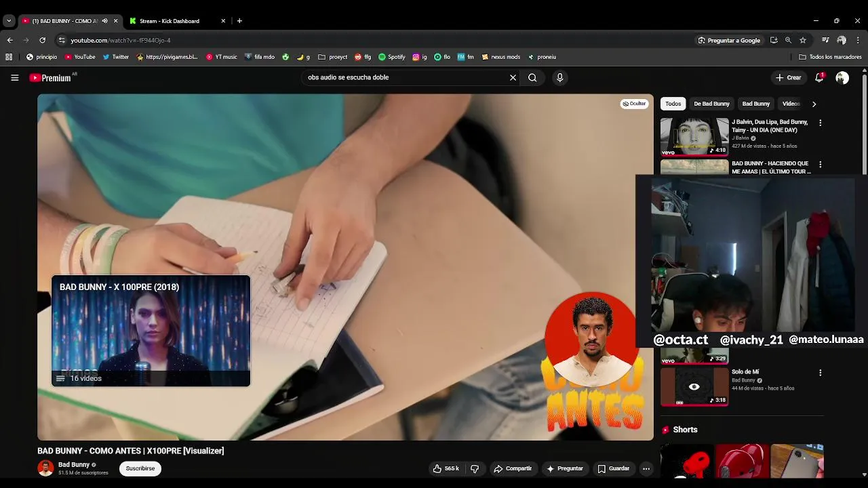Start voice search with the microphone
The image size is (868, 488).
point(559,77)
